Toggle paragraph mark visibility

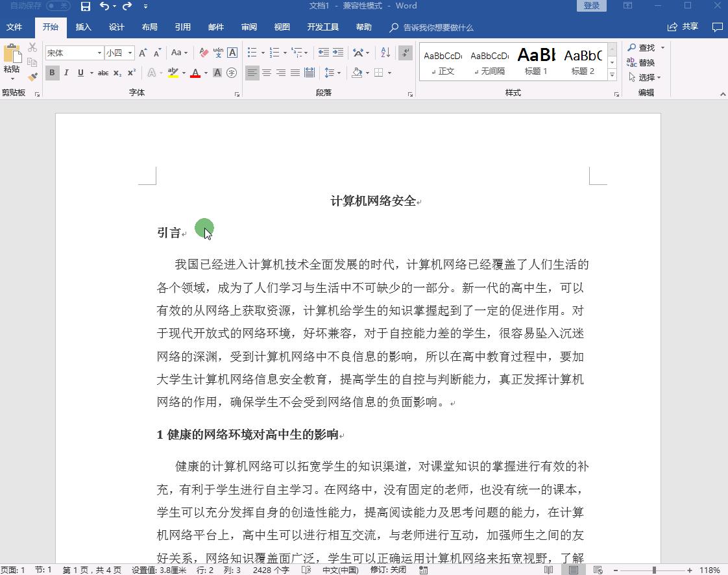[404, 53]
